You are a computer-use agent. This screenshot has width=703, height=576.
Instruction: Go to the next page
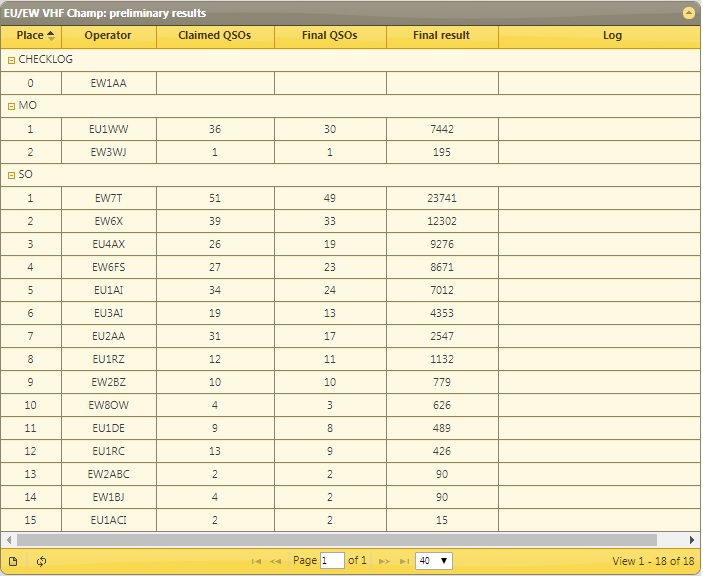[x=384, y=561]
